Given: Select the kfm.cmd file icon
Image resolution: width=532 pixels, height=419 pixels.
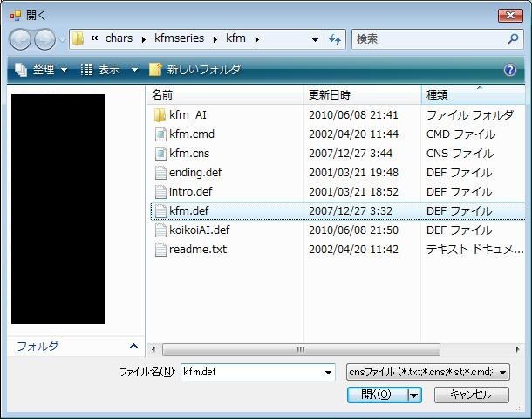Looking at the screenshot, I should [x=160, y=134].
